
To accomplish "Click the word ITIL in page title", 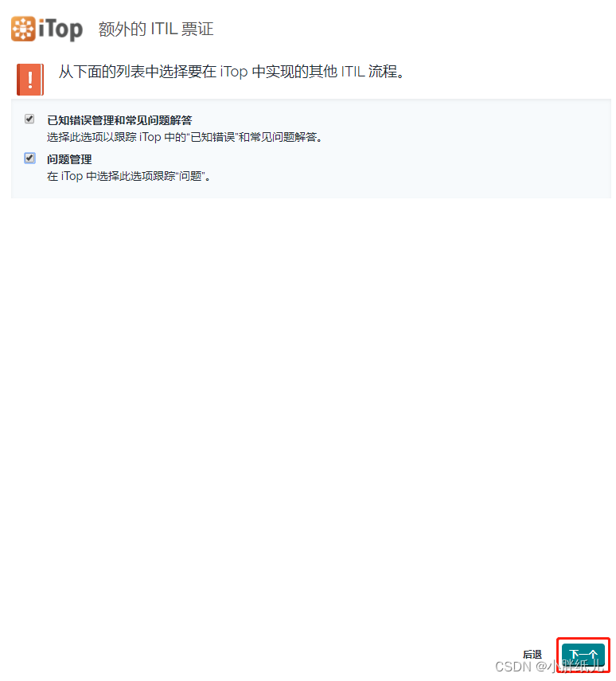I will (x=164, y=29).
